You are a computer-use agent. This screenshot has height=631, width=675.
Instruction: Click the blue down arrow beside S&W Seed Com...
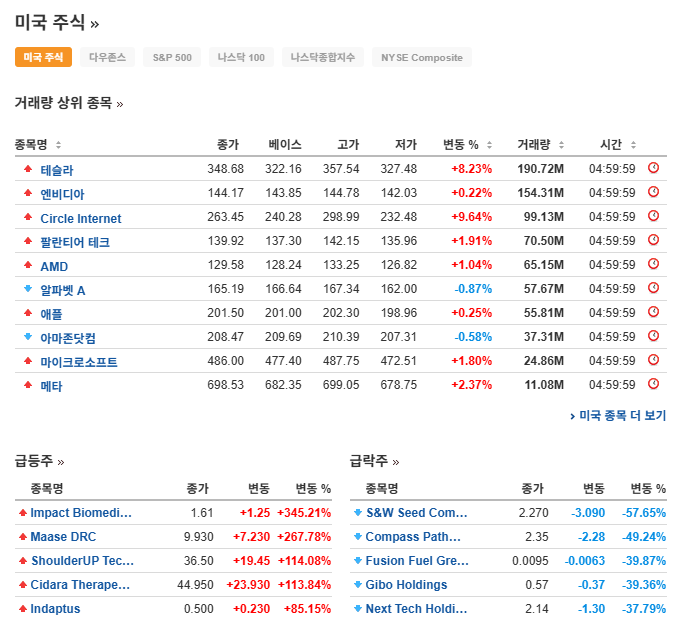pyautogui.click(x=358, y=513)
